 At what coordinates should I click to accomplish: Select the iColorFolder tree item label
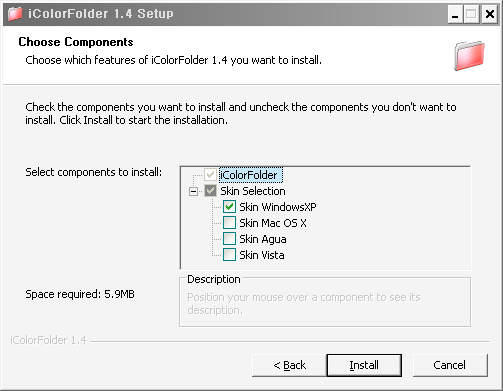click(x=251, y=175)
